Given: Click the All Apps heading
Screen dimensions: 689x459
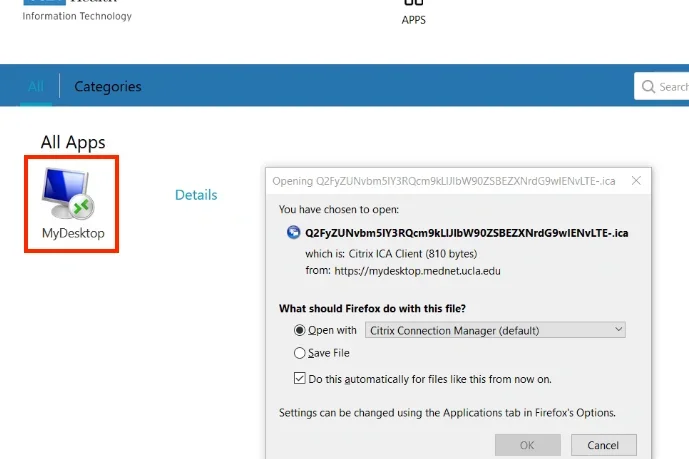Looking at the screenshot, I should click(73, 142).
